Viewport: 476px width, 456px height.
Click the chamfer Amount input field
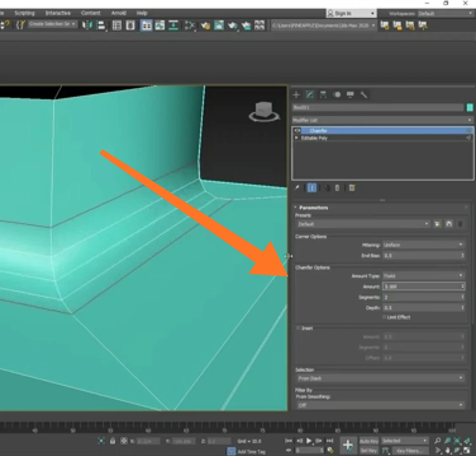point(423,286)
